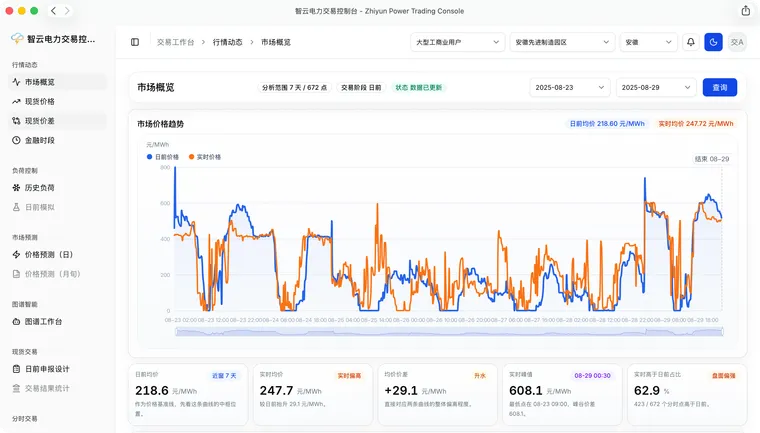
Task: Click the 价格预测（月旬） document icon
Action: (x=16, y=274)
